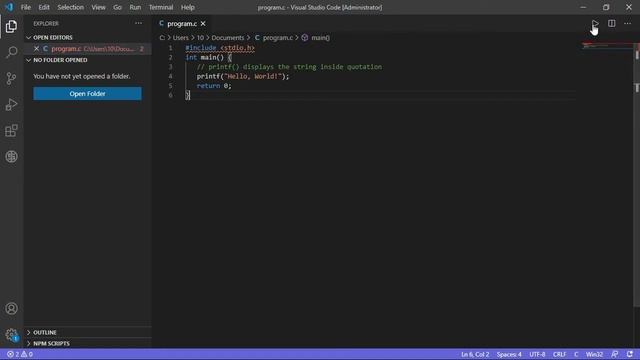Click the editor vertical scrollbar
This screenshot has width=640, height=360.
click(637, 174)
